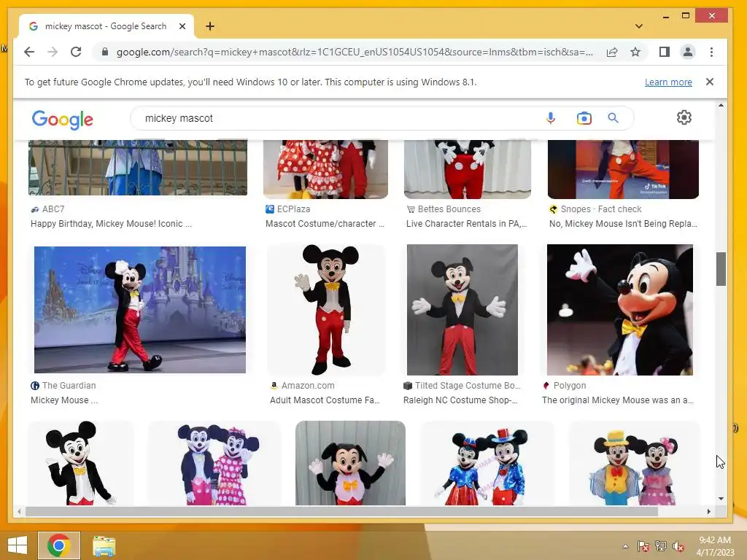Open blue sequin Mickey and Minnie image
This screenshot has width=747, height=560.
pyautogui.click(x=487, y=463)
